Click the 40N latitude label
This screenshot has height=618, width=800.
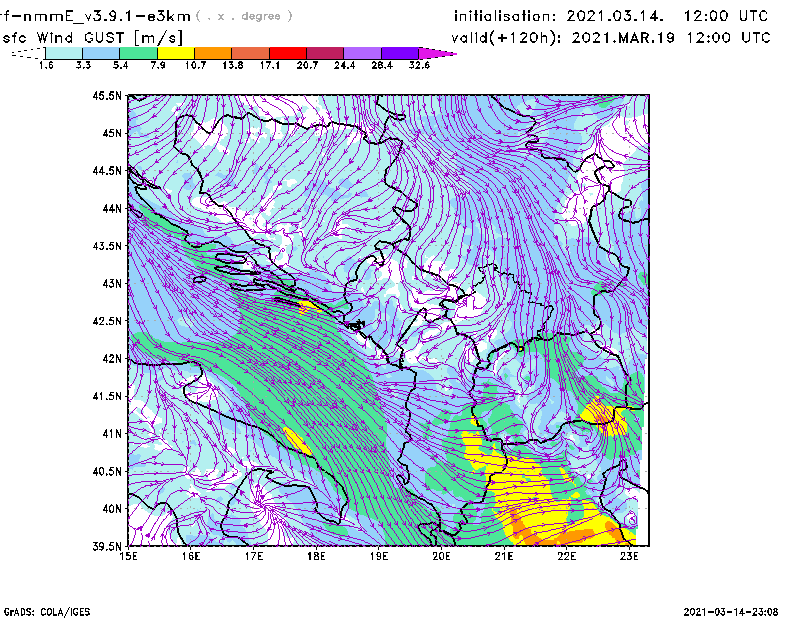[112, 509]
